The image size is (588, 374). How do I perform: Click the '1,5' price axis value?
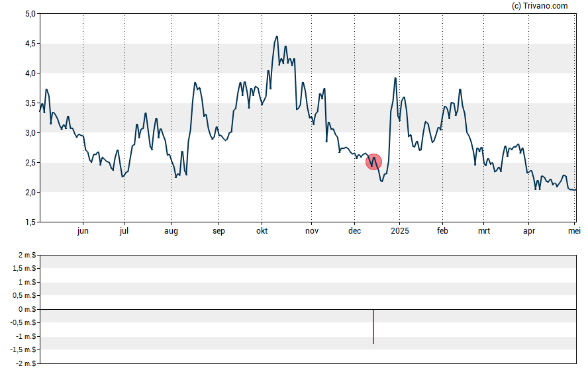[x=30, y=222]
